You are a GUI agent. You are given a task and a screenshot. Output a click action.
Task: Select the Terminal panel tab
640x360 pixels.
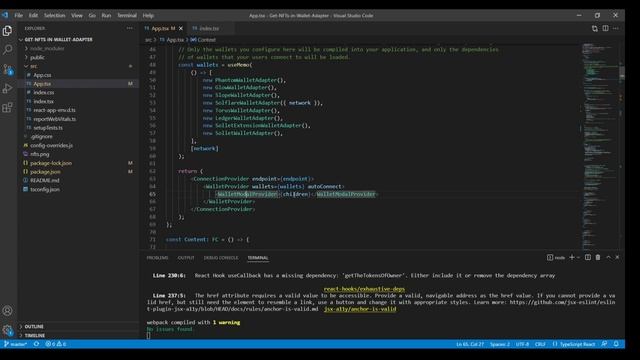258,258
